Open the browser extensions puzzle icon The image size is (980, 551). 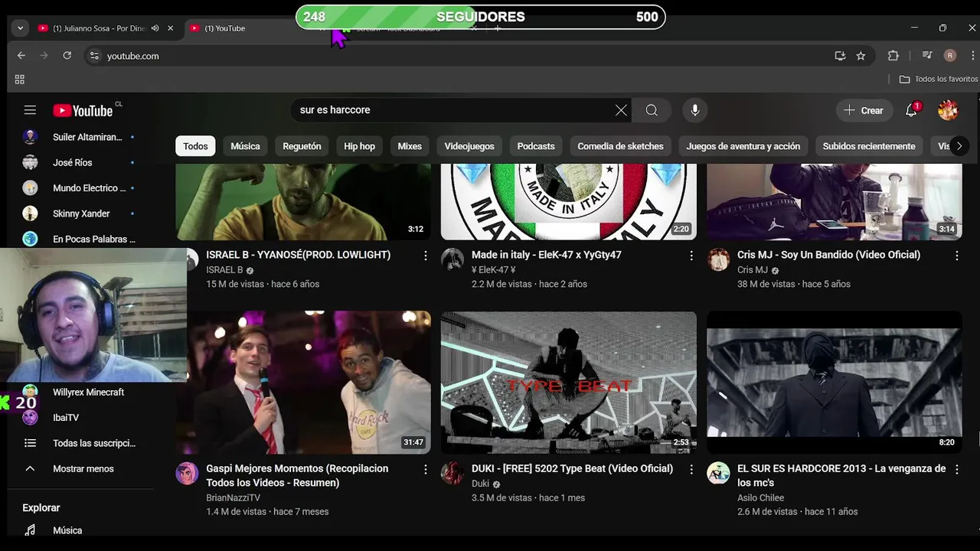[893, 56]
